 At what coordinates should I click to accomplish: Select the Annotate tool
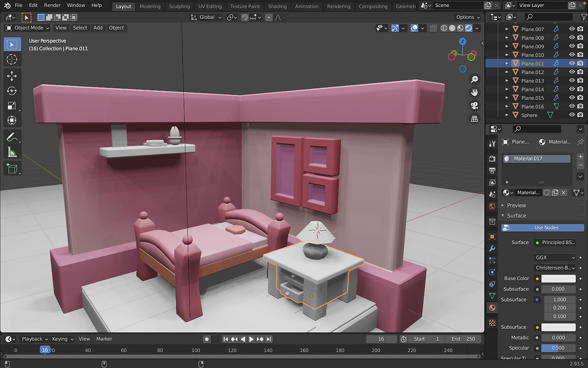[12, 137]
